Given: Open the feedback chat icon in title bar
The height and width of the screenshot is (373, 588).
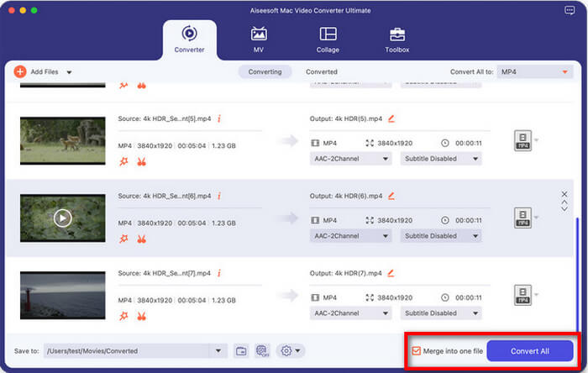Looking at the screenshot, I should click(570, 10).
